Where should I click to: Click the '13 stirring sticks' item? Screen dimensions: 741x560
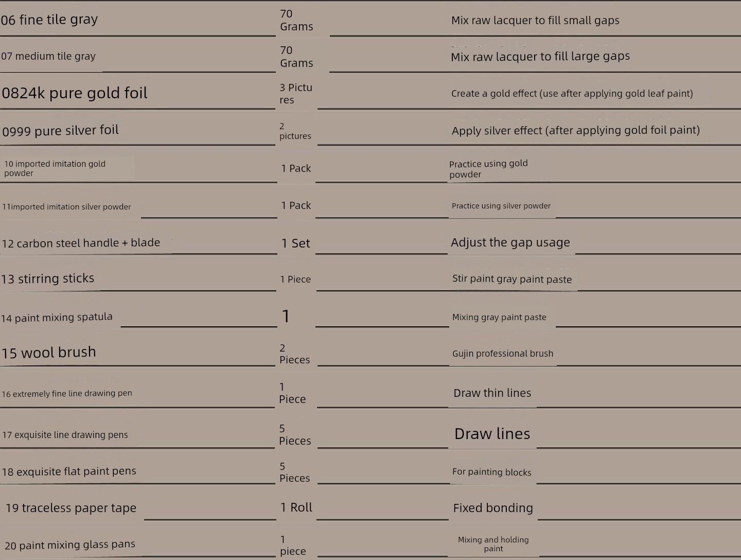pos(48,278)
